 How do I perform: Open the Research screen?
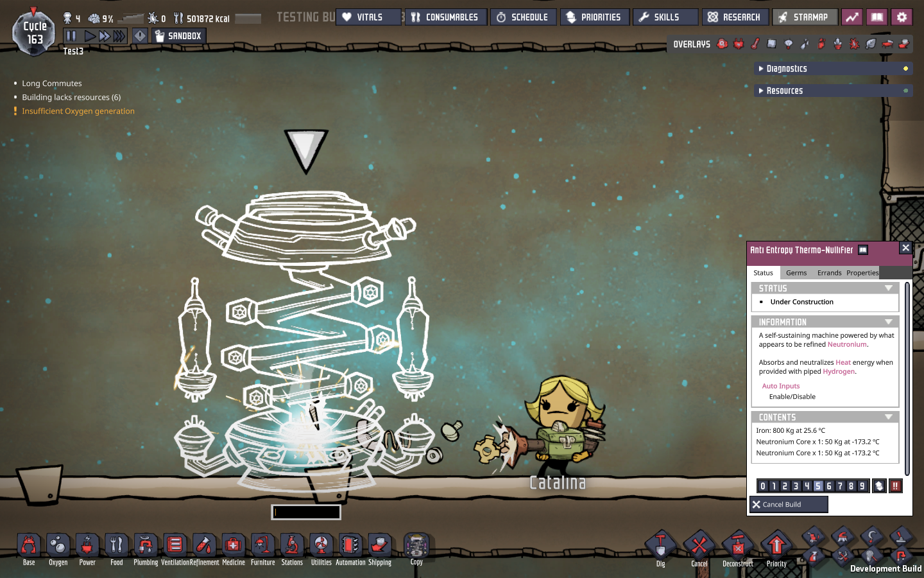click(x=735, y=17)
